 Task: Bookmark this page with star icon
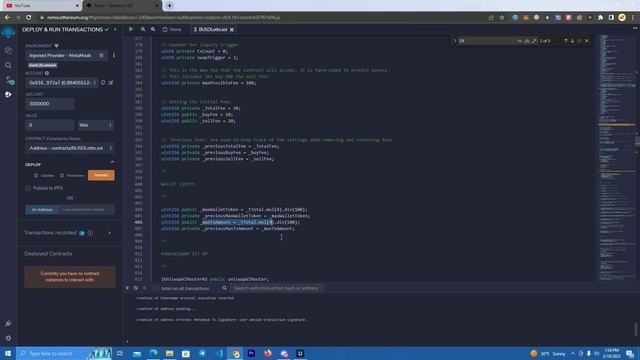(x=502, y=18)
